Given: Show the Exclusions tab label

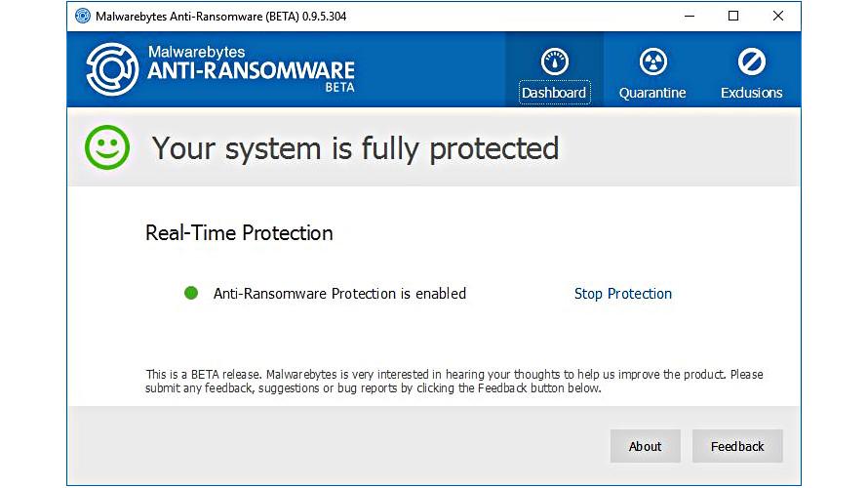Looking at the screenshot, I should click(751, 93).
